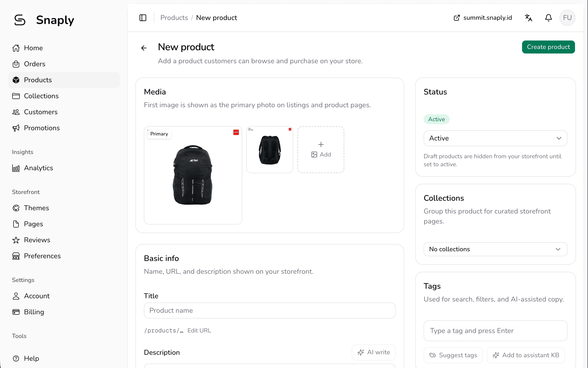Image resolution: width=588 pixels, height=368 pixels.
Task: Click the tag input field
Action: (x=495, y=331)
